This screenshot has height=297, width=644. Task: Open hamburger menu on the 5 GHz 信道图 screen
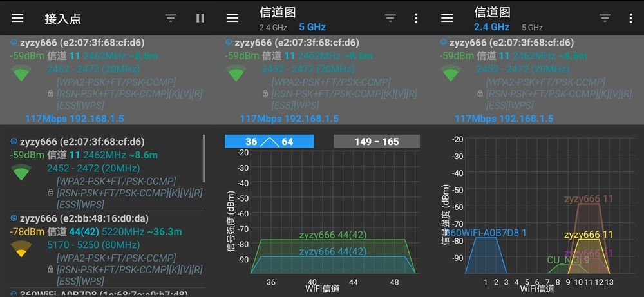[232, 18]
